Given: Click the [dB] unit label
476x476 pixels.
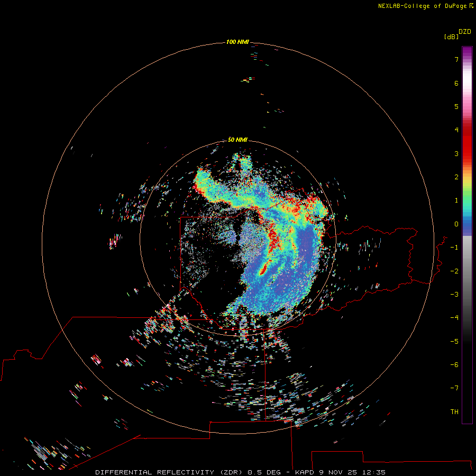Looking at the screenshot, I should [451, 36].
